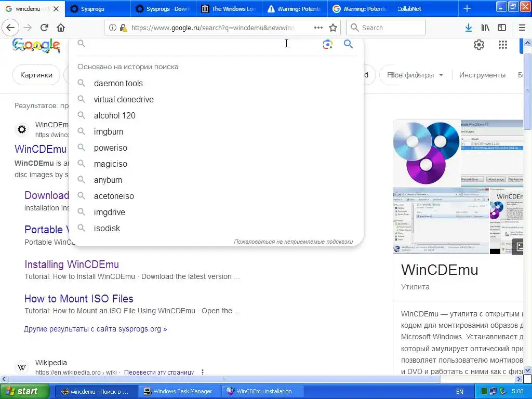Click the Google doodle logo
This screenshot has height=399, width=532.
click(36, 46)
